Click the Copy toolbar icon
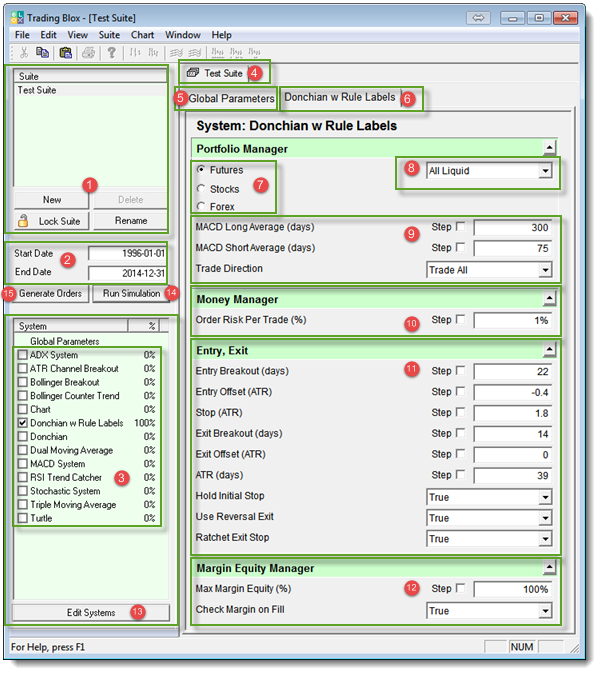The height and width of the screenshot is (675, 601). point(42,53)
